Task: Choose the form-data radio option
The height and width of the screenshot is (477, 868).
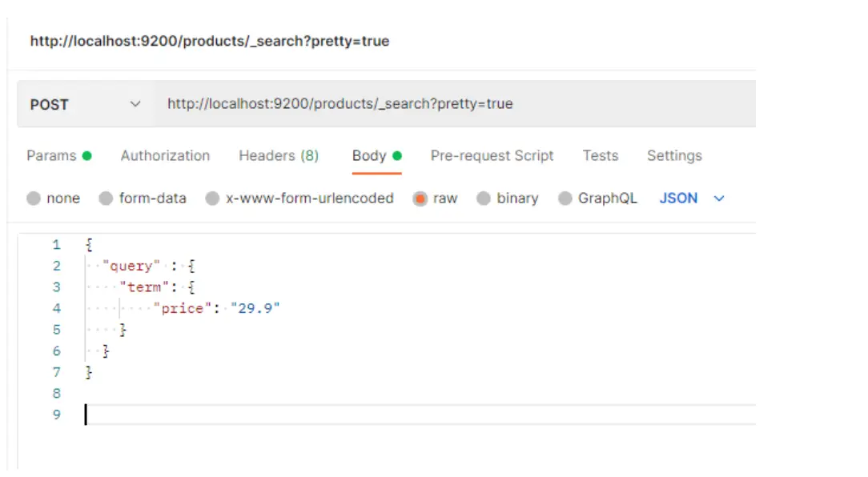Action: click(106, 199)
